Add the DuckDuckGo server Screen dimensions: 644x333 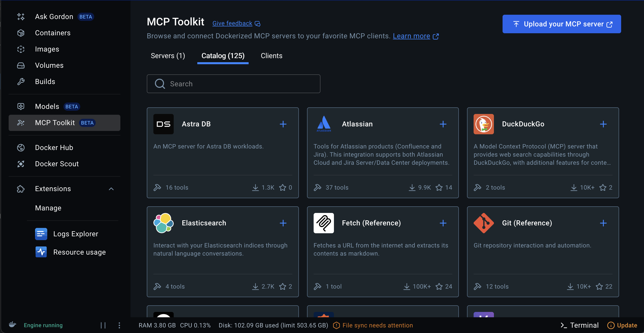click(x=603, y=124)
